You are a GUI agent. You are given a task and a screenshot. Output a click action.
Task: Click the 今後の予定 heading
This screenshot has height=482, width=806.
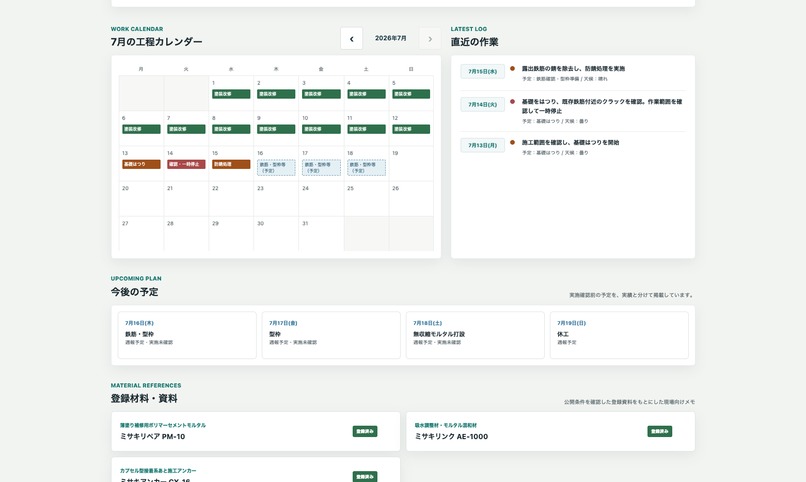tap(135, 292)
